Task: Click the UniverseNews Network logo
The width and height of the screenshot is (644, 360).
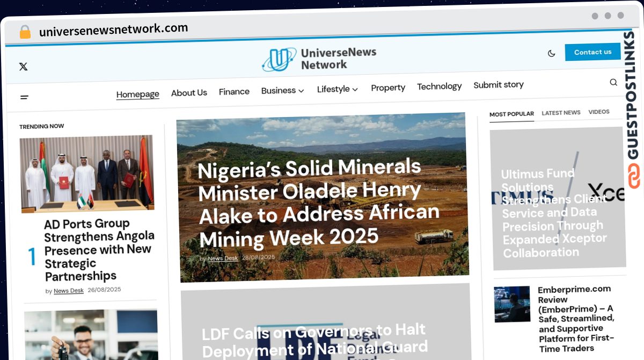Action: 319,59
